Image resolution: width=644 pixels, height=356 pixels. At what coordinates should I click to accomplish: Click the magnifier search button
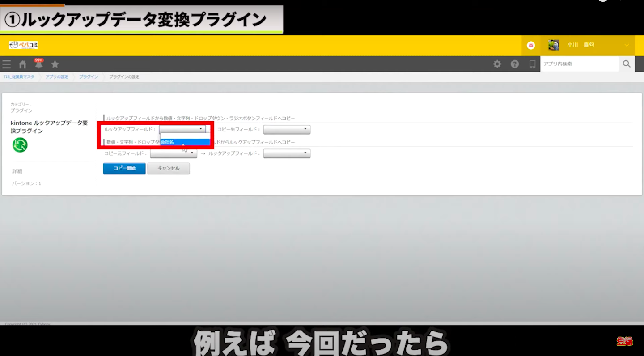[x=626, y=64]
